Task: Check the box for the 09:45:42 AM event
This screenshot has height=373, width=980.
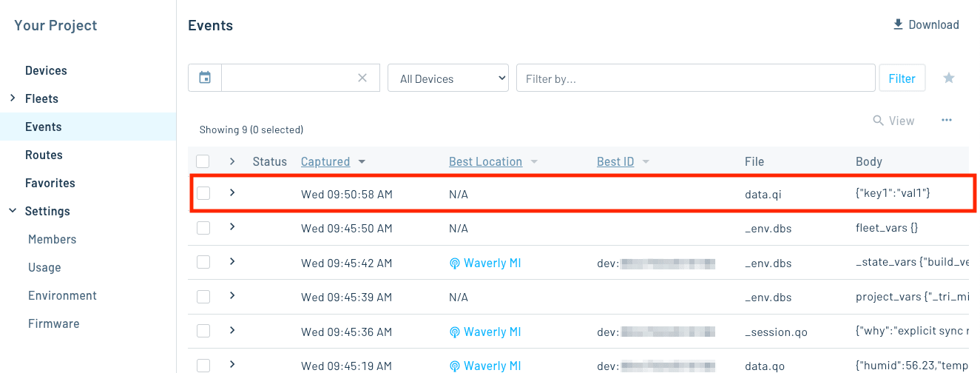Action: pos(203,262)
